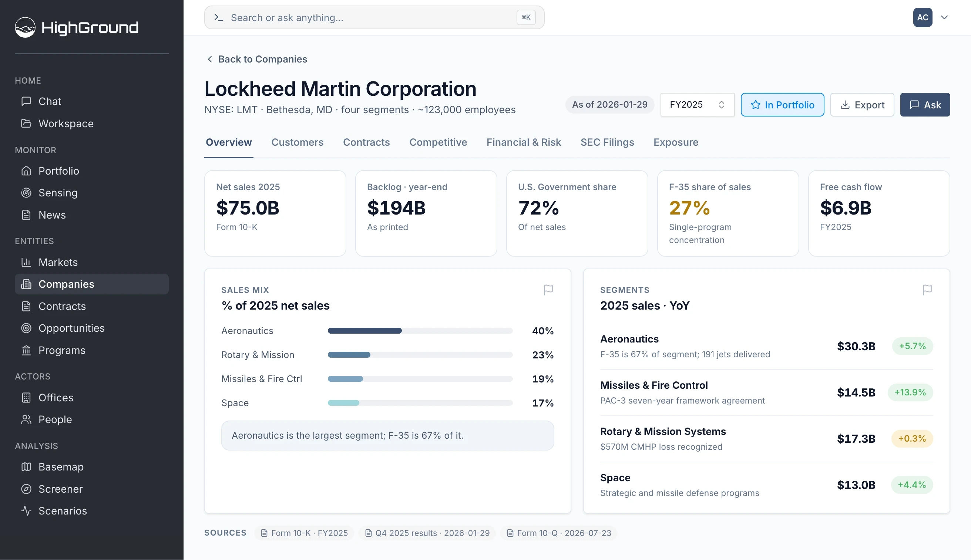971x560 pixels.
Task: Open the Workspace folder icon
Action: point(26,124)
